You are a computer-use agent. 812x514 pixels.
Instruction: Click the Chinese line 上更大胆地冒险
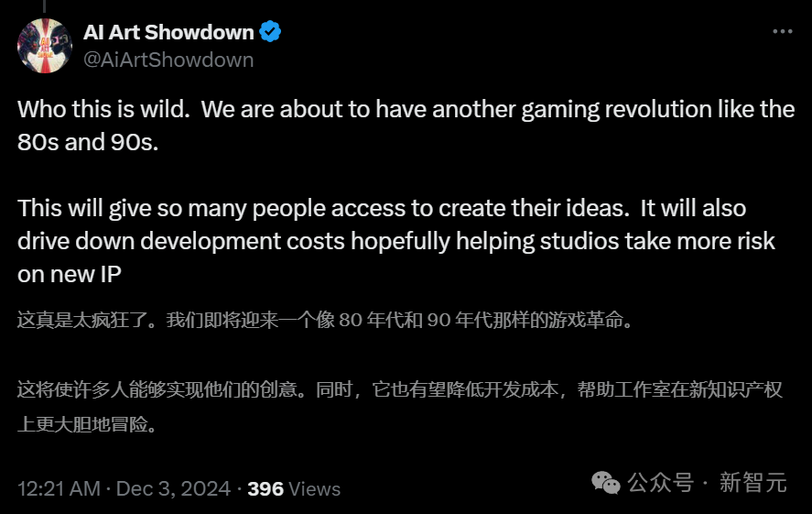[87, 424]
